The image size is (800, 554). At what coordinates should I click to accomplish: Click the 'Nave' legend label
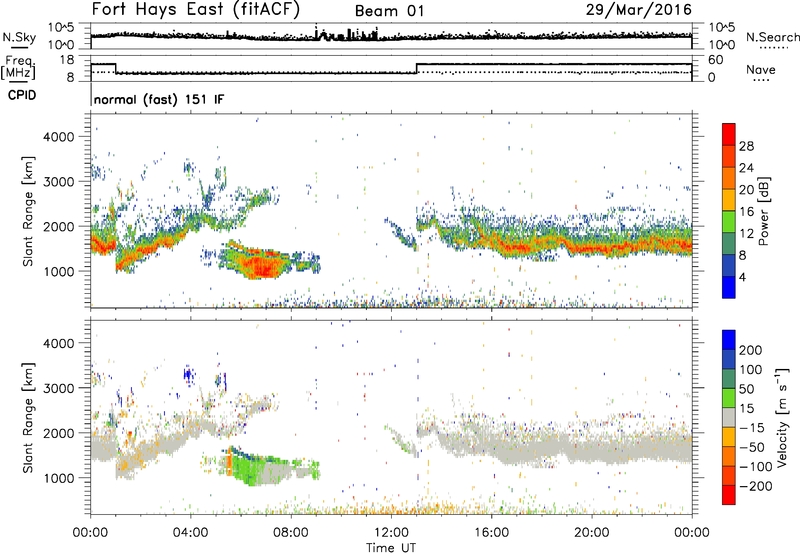coord(761,69)
